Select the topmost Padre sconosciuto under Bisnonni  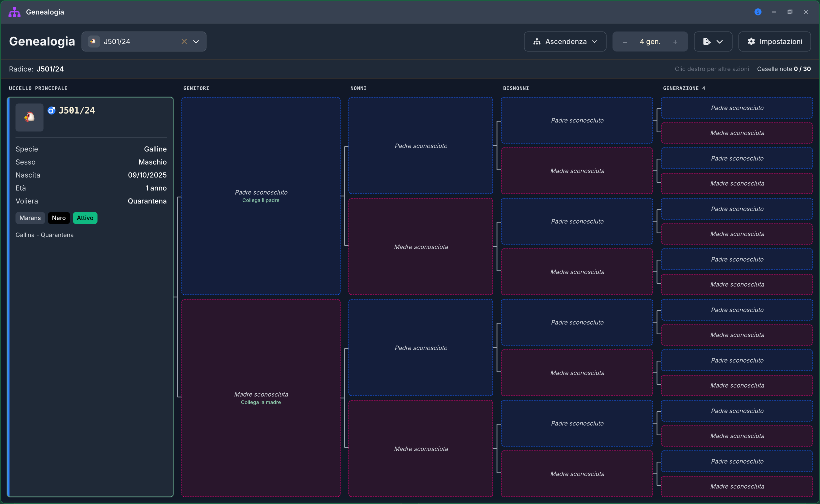(577, 120)
